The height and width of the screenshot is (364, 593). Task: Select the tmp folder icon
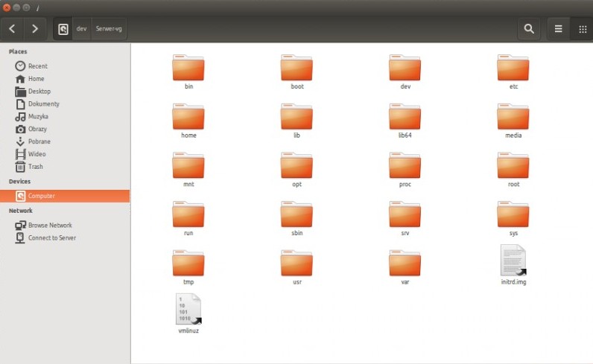188,263
